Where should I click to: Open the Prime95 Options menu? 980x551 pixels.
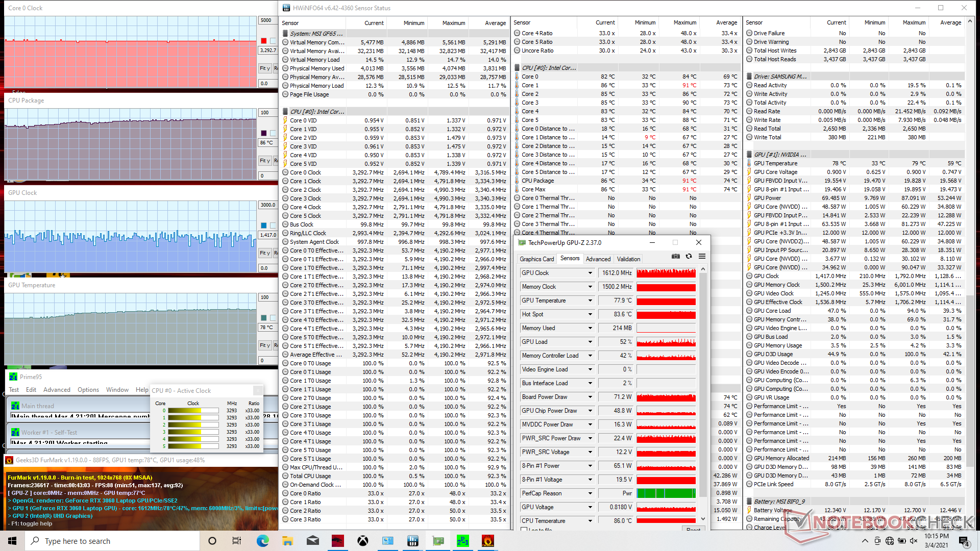pyautogui.click(x=88, y=390)
